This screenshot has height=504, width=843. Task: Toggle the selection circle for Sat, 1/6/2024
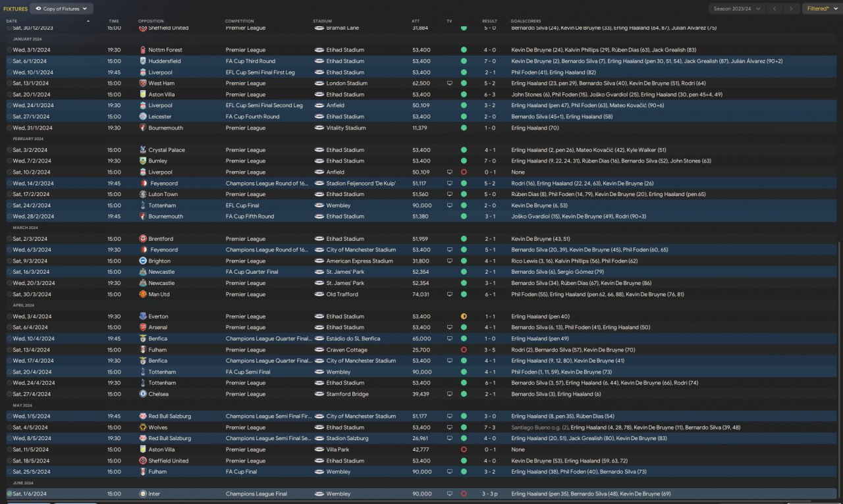pos(9,493)
